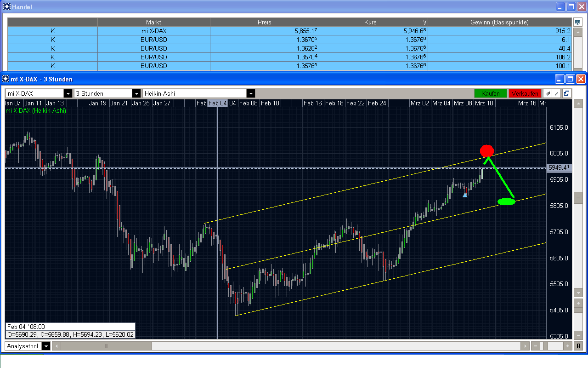Screen dimensions: 588x368
Task: Click the vertical zoom slider track
Action: (x=578, y=318)
